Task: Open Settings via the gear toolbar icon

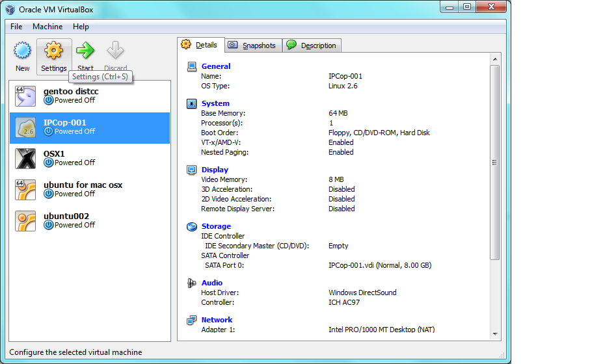Action: click(53, 51)
